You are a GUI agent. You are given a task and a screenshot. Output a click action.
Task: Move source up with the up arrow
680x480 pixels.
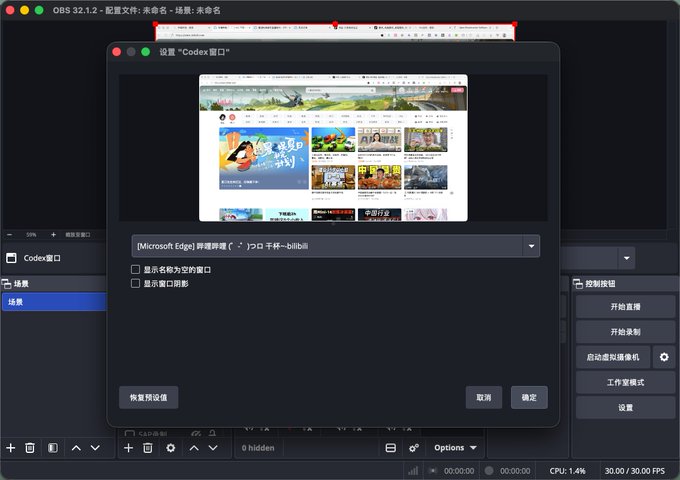194,448
